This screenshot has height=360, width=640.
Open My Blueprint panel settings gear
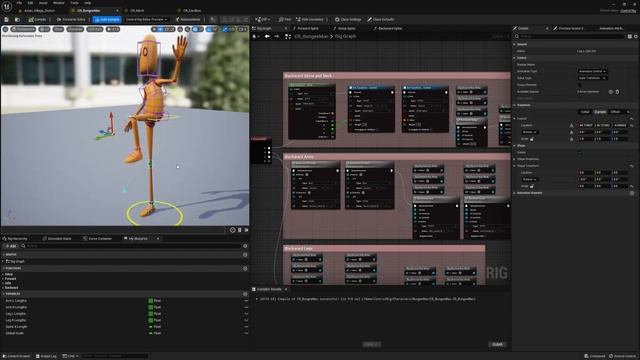click(x=245, y=246)
